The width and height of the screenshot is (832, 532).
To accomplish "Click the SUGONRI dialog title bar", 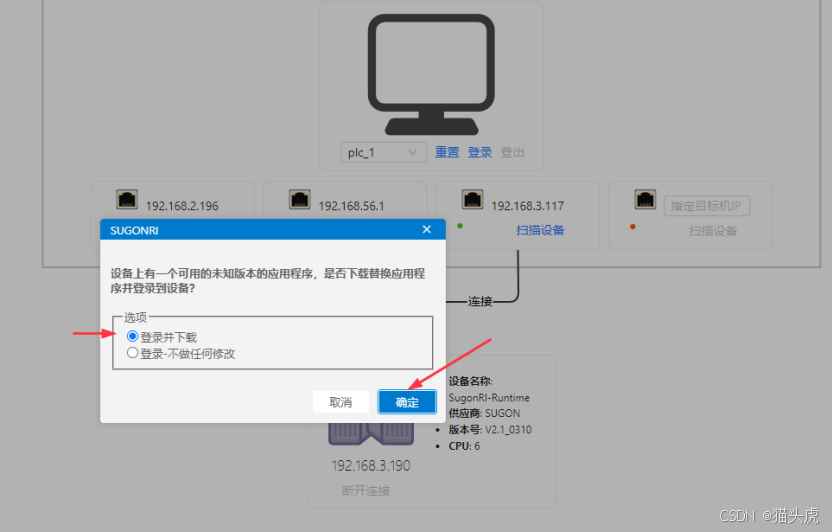I will [273, 230].
